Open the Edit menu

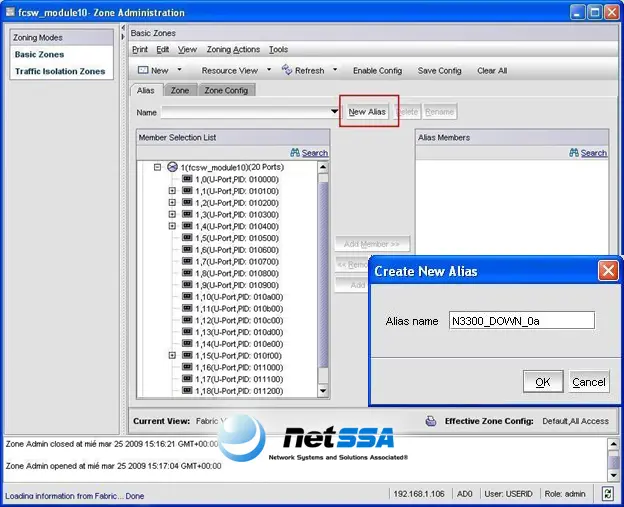pyautogui.click(x=162, y=49)
